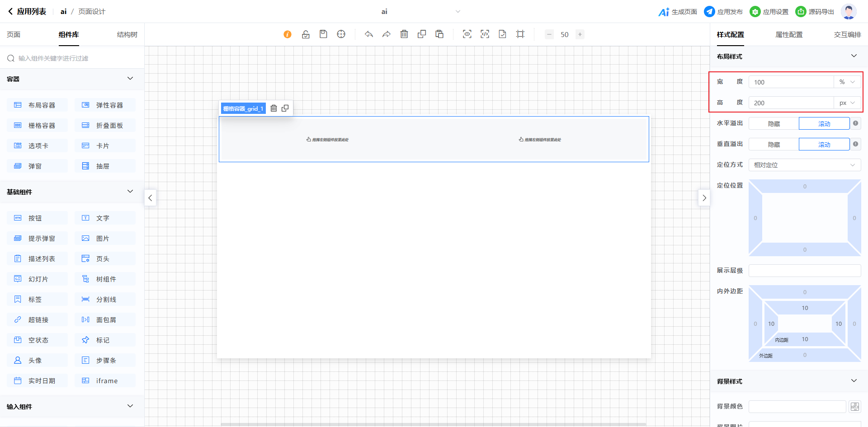Switch to the 结构树 tab

pos(127,35)
